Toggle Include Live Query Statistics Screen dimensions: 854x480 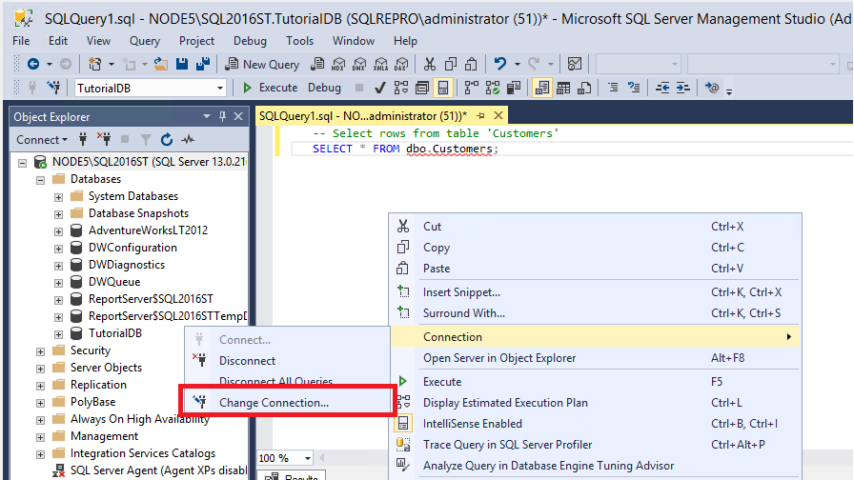[492, 88]
